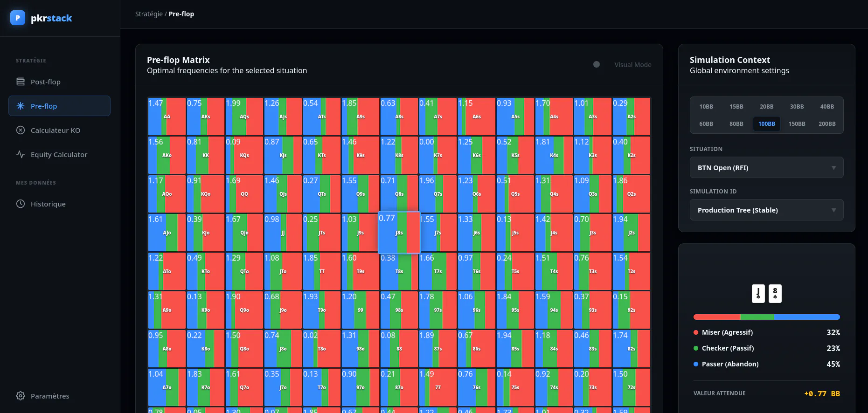The height and width of the screenshot is (413, 868).
Task: Select the 98s hand cell
Action: point(399,310)
